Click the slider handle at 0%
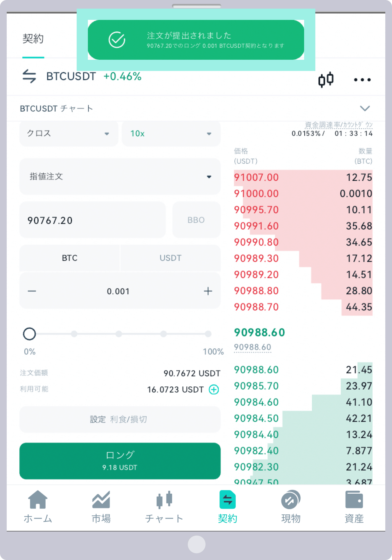392x560 pixels. tap(29, 334)
